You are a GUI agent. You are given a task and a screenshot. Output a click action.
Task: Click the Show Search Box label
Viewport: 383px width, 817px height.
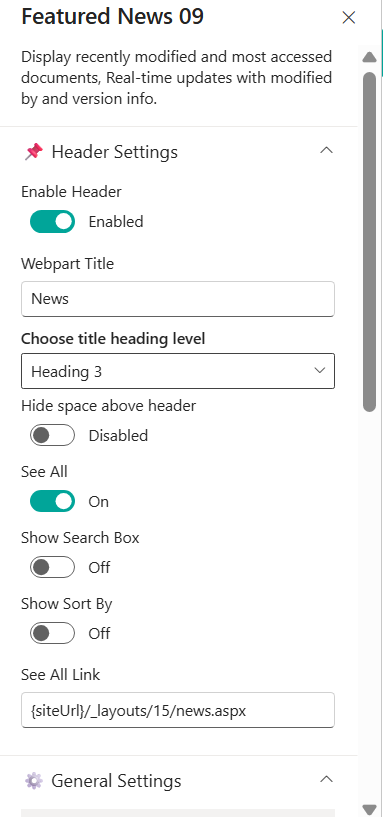coord(80,538)
